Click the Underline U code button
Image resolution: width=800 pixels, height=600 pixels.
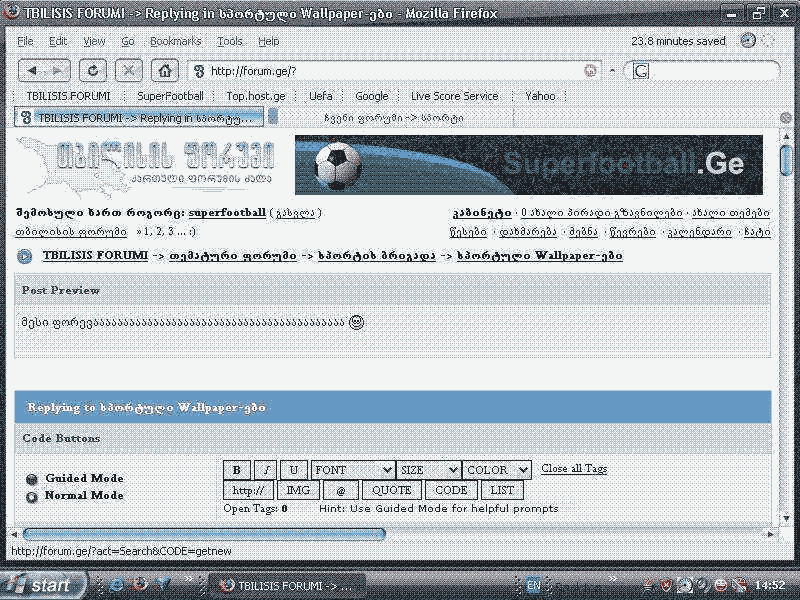point(294,470)
